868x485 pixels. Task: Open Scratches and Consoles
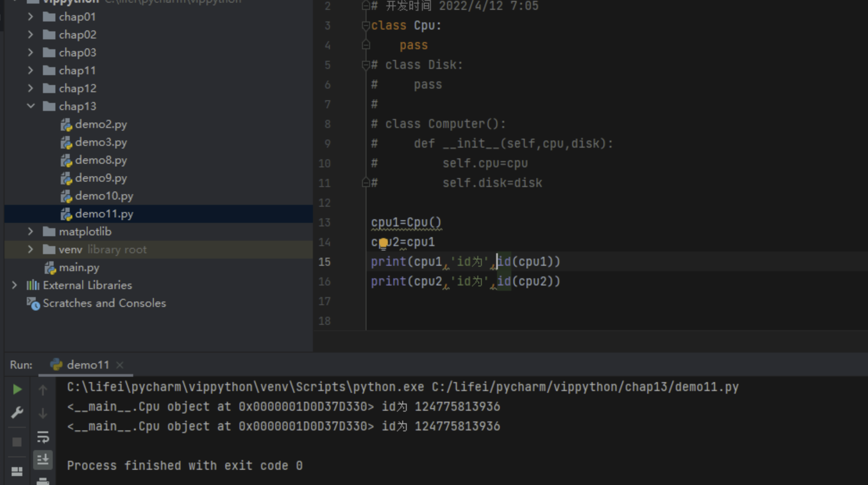[x=104, y=303]
